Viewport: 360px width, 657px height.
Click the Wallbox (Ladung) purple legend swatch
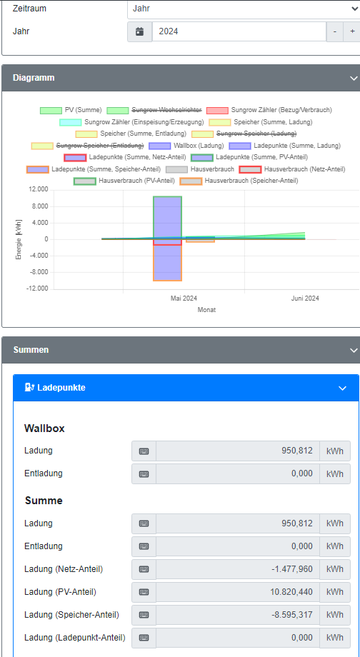point(159,146)
